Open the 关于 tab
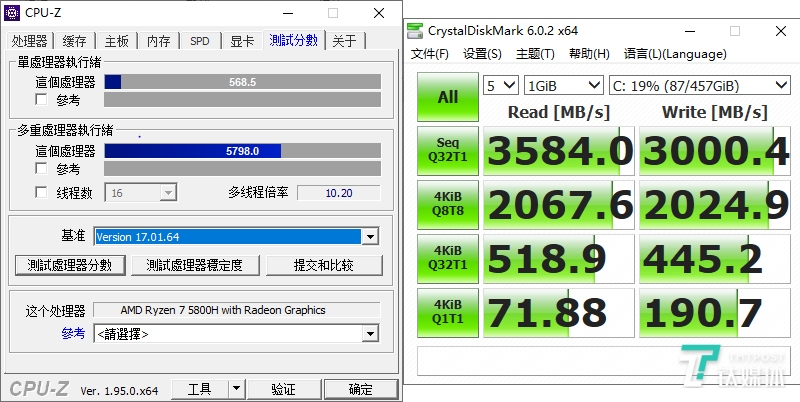 tap(345, 41)
